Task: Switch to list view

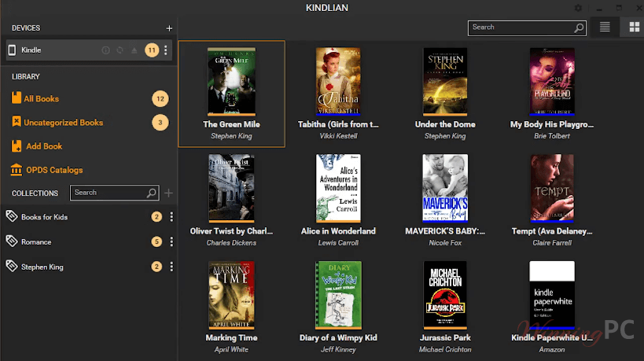Action: pos(605,28)
